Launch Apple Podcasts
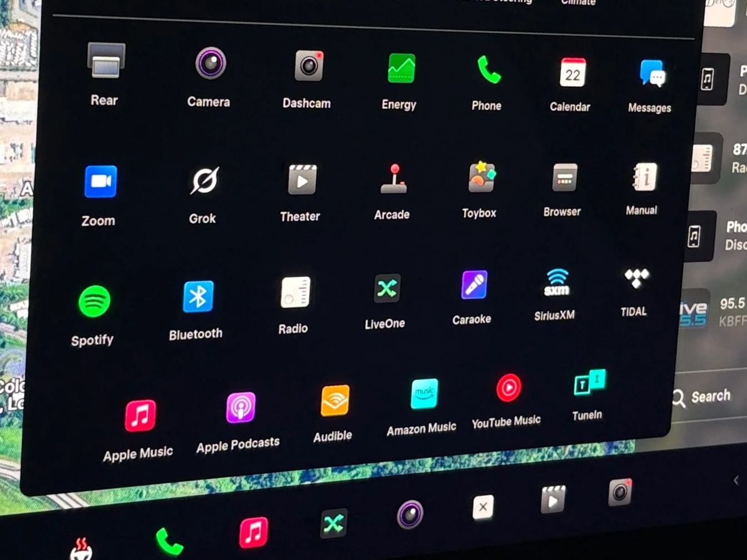The image size is (747, 560). [x=241, y=408]
